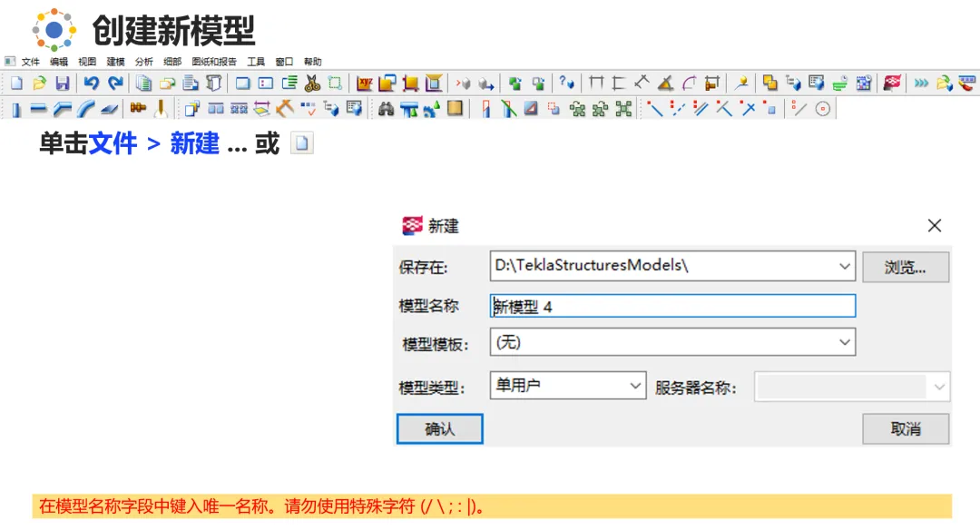Click the Open model folder icon
Screen dimensions: 980x530
point(39,83)
